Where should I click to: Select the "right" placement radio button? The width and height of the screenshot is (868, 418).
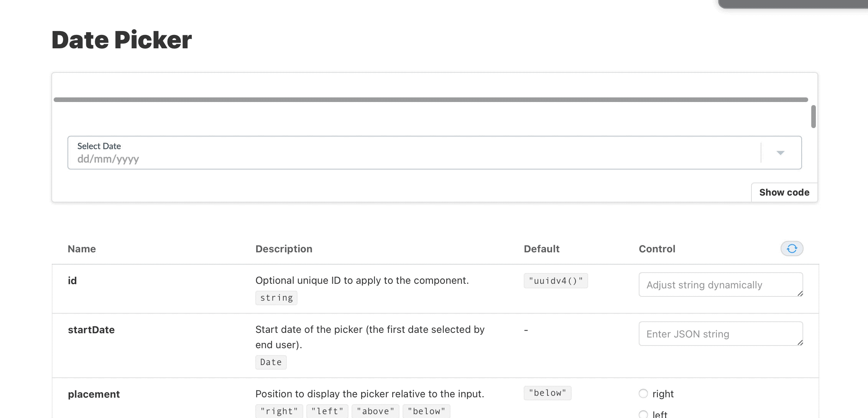(x=643, y=393)
